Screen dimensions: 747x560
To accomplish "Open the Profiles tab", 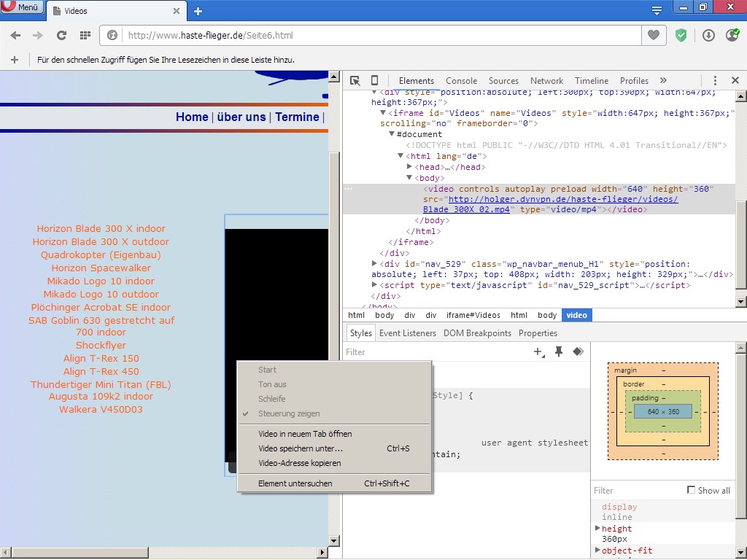I will click(634, 81).
